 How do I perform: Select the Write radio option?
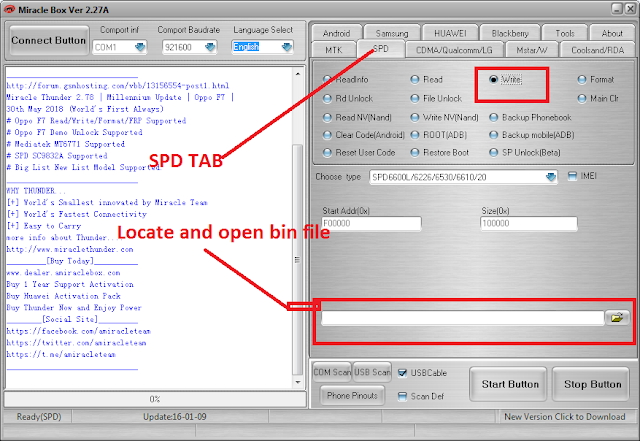[493, 79]
